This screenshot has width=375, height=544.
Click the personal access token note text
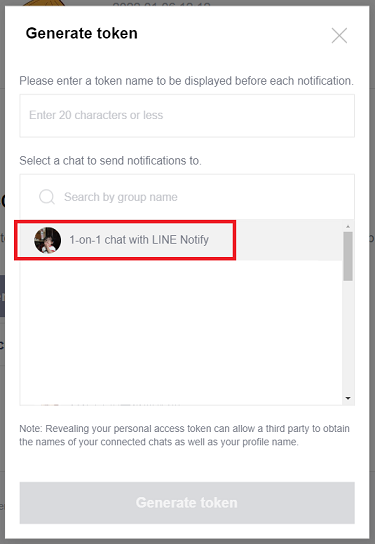pos(184,435)
